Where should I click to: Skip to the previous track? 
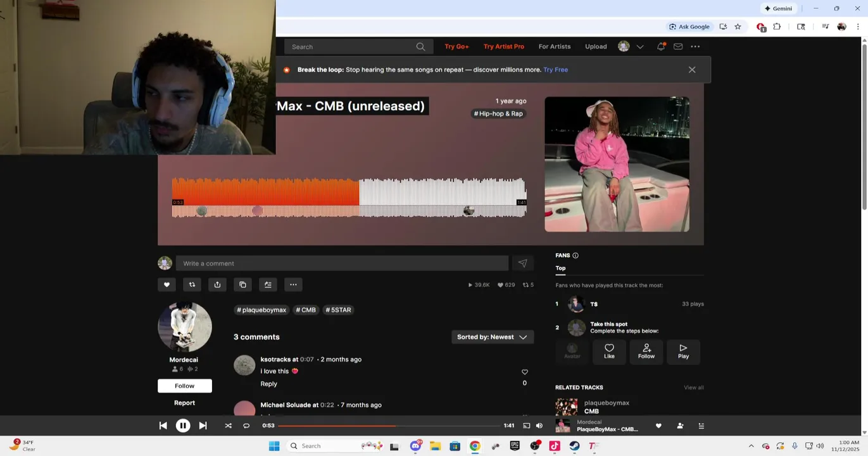click(163, 426)
